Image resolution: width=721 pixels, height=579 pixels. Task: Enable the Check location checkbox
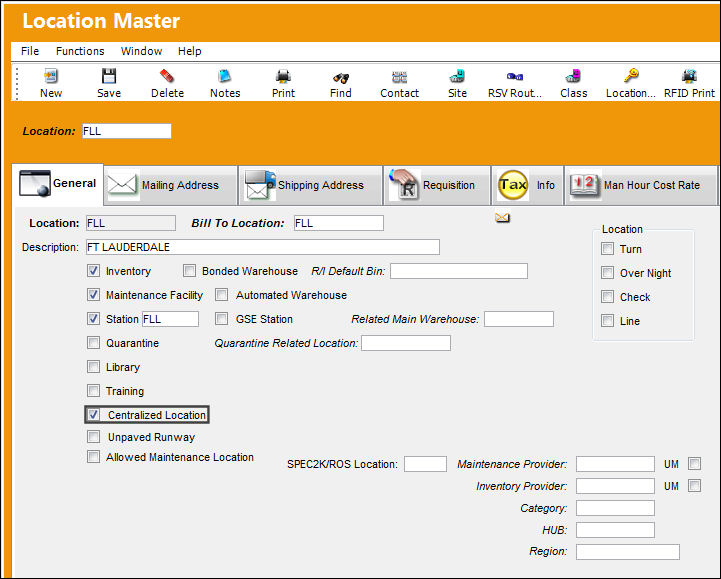(607, 297)
